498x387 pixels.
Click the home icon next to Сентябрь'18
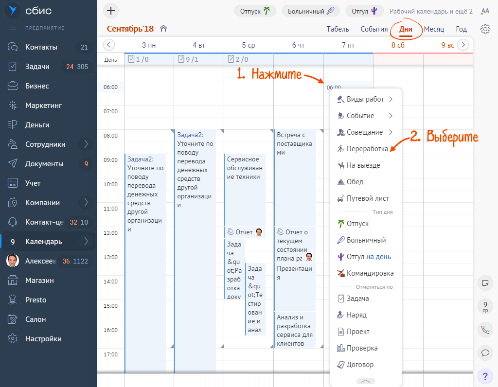click(x=163, y=29)
